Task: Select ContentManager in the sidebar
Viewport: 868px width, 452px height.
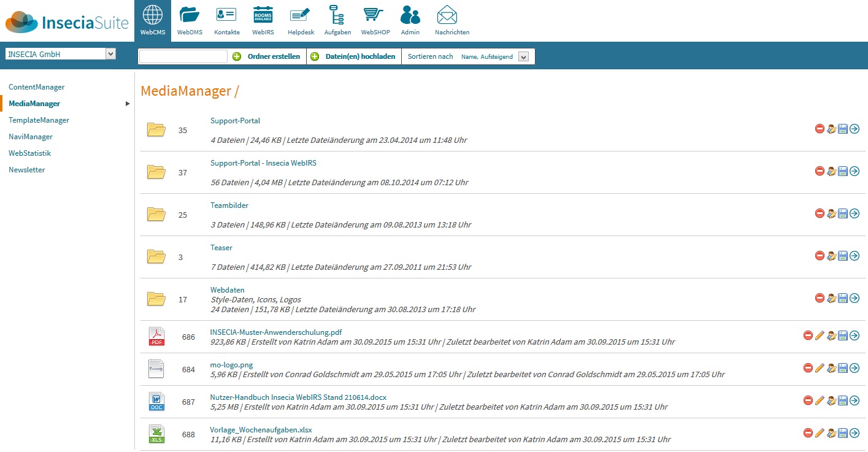Action: click(36, 87)
